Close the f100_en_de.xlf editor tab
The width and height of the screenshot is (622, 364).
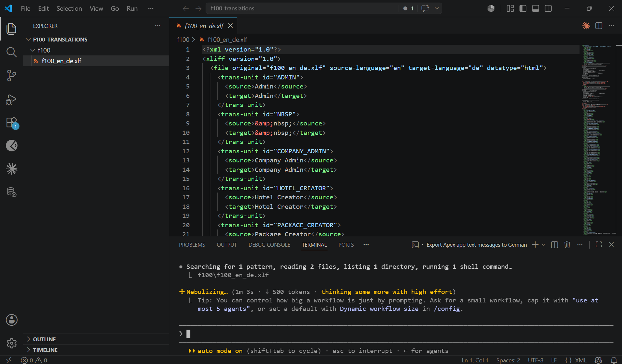click(230, 26)
